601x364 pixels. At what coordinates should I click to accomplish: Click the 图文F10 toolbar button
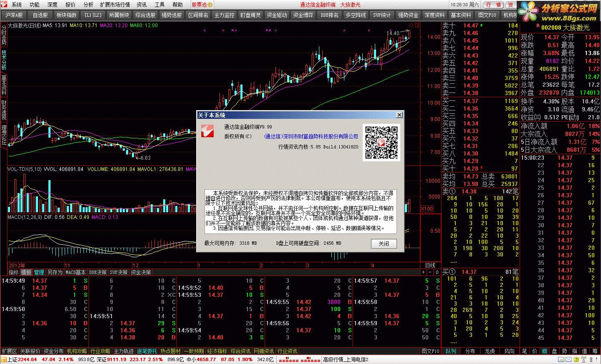tap(487, 15)
